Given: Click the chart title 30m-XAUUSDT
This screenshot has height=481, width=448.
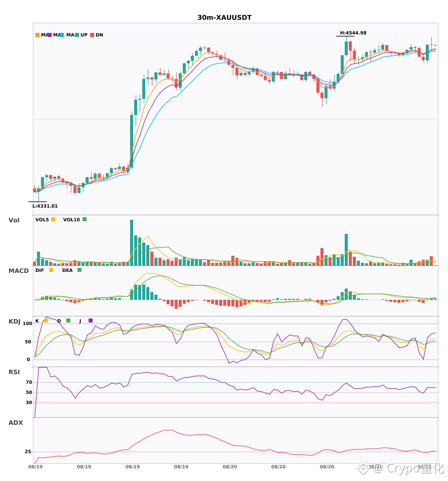Looking at the screenshot, I should tap(224, 18).
